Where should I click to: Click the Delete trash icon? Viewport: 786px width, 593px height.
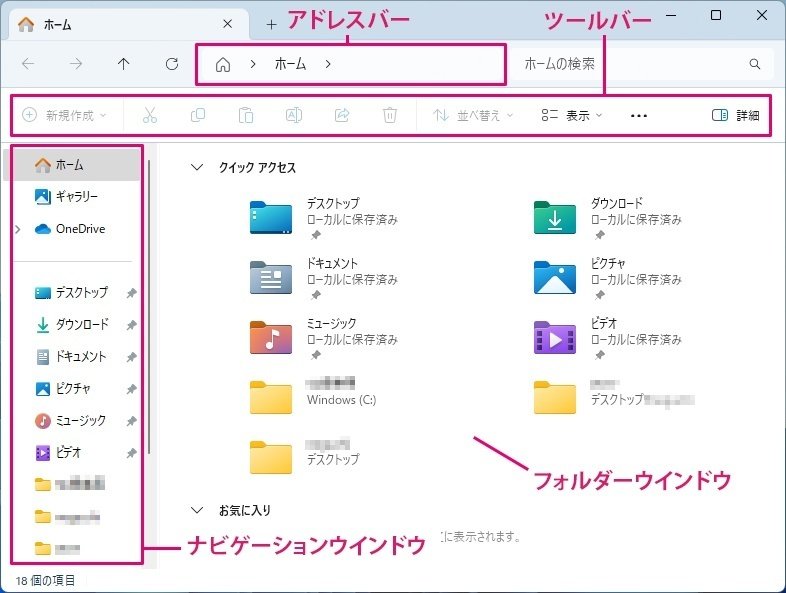pyautogui.click(x=389, y=115)
